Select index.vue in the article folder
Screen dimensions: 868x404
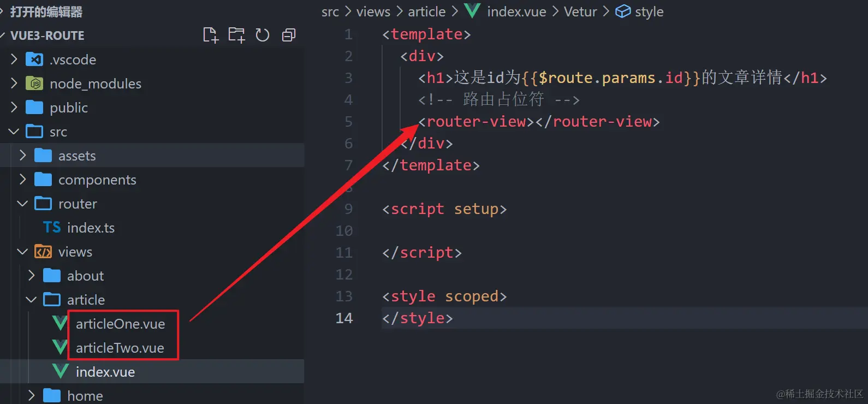point(105,371)
